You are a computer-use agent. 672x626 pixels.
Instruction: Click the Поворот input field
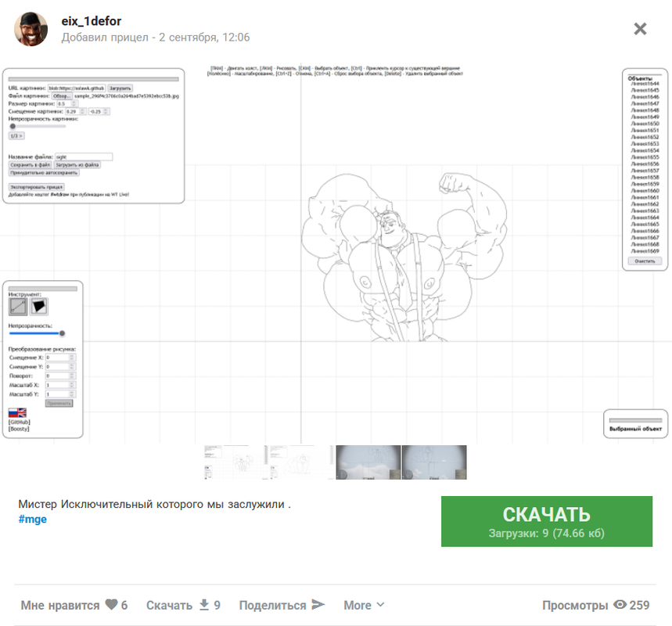[x=60, y=376]
